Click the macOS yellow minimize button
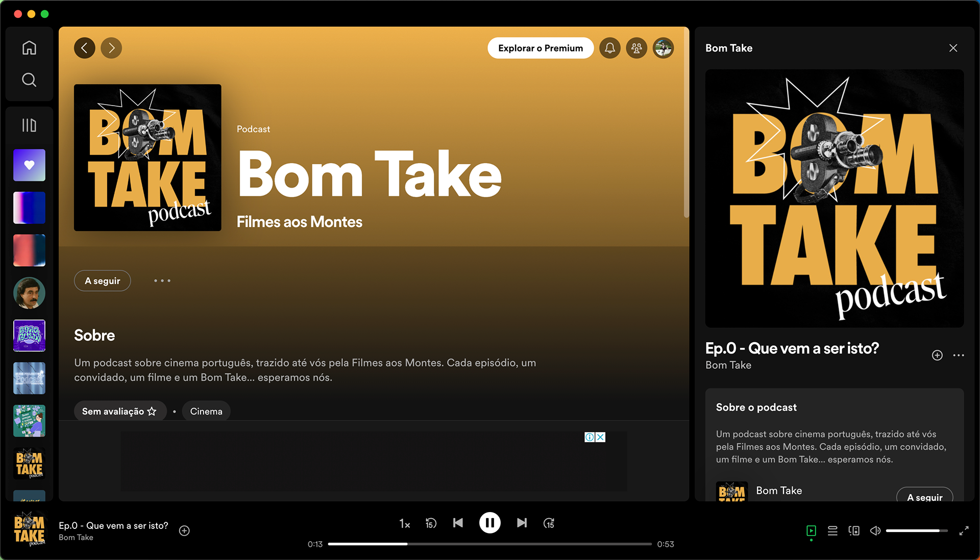The height and width of the screenshot is (560, 980). [x=31, y=14]
